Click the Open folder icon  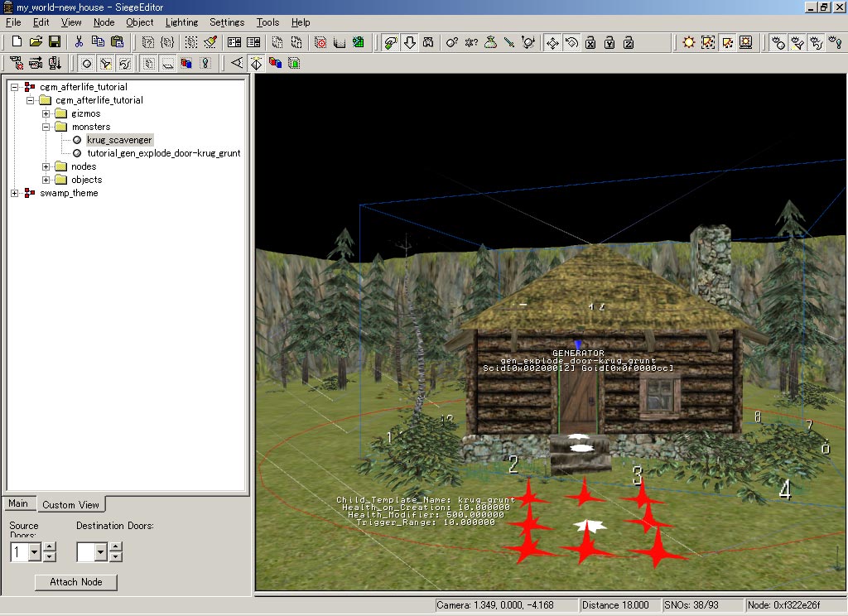[x=36, y=42]
